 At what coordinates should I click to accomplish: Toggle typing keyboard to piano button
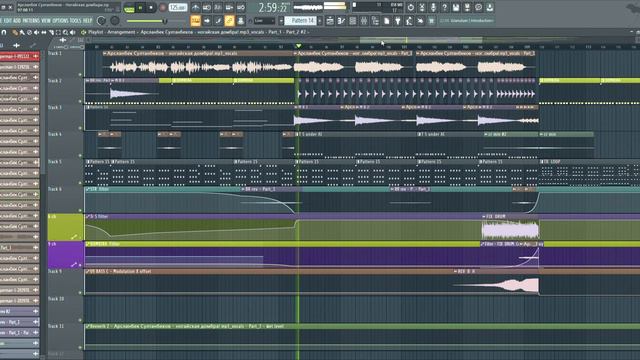(196, 20)
